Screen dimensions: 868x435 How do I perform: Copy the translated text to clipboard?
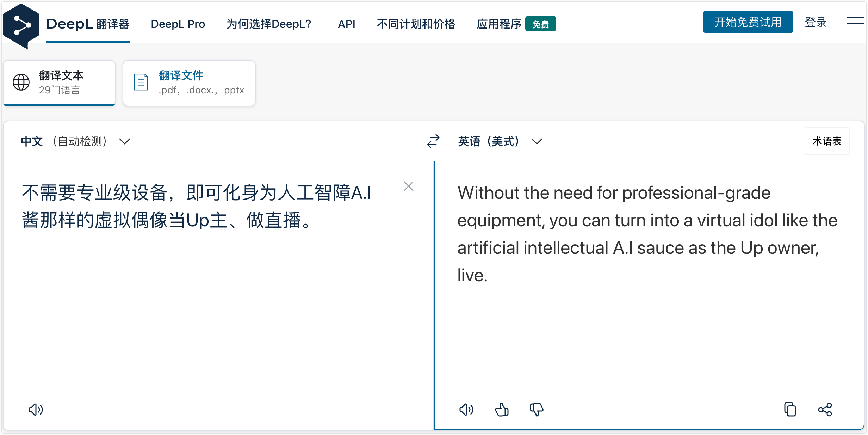(x=790, y=409)
